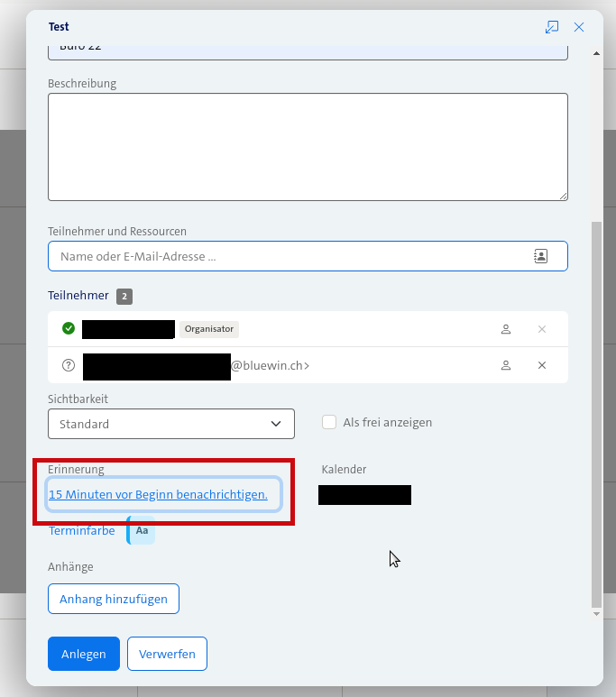
Task: Open the Sichtbarkeit dropdown
Action: tap(170, 424)
